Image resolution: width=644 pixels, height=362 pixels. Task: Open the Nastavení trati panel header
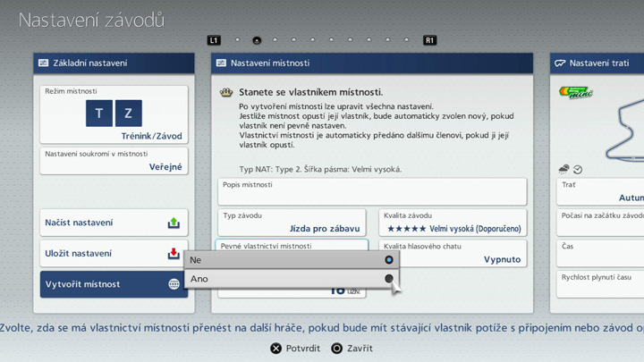click(597, 63)
